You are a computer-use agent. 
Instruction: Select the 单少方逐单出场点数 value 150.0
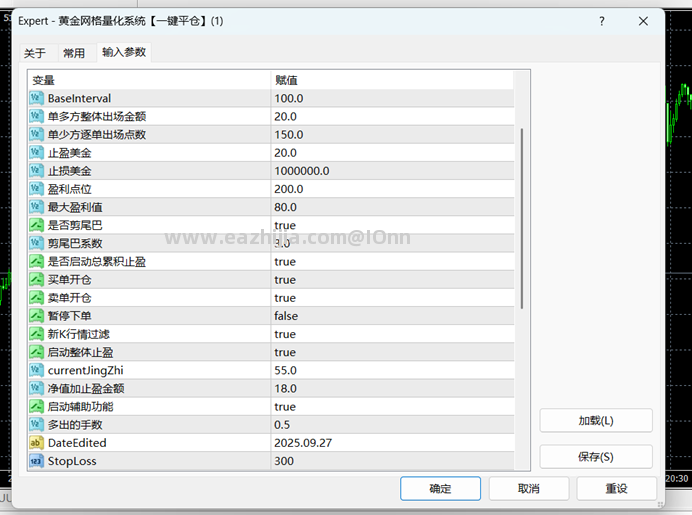pyautogui.click(x=289, y=135)
